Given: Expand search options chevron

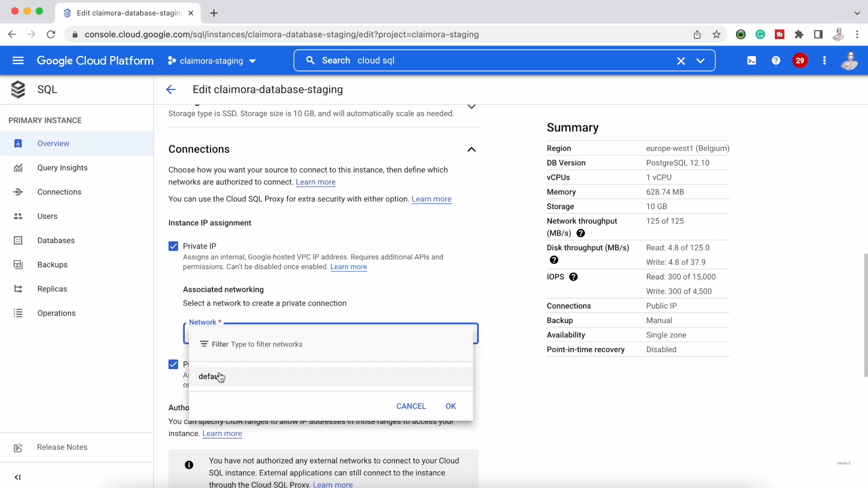Looking at the screenshot, I should click(700, 61).
